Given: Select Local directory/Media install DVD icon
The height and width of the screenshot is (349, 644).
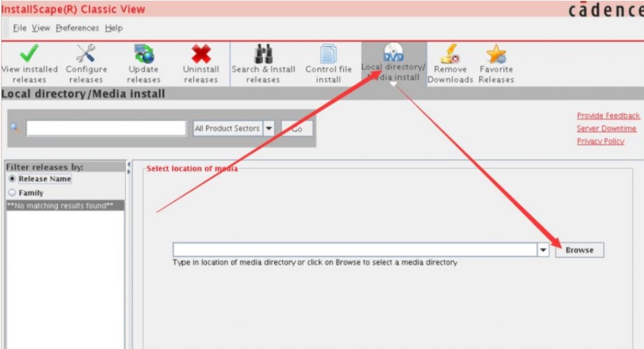Looking at the screenshot, I should [x=393, y=53].
